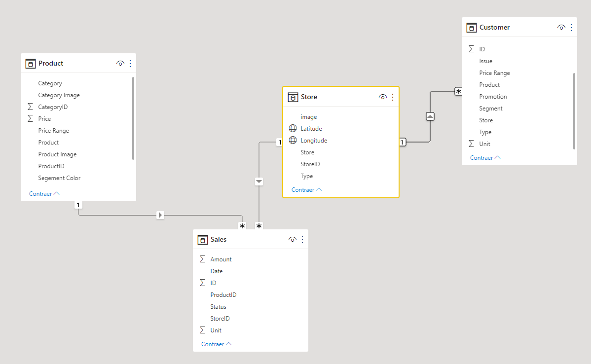Click the globe icon next to Latitude

294,128
